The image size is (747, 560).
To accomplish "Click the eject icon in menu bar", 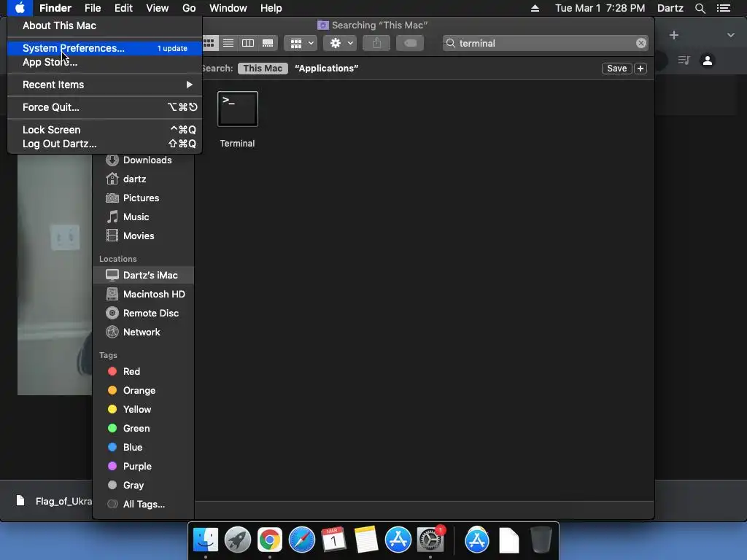I will 535,8.
